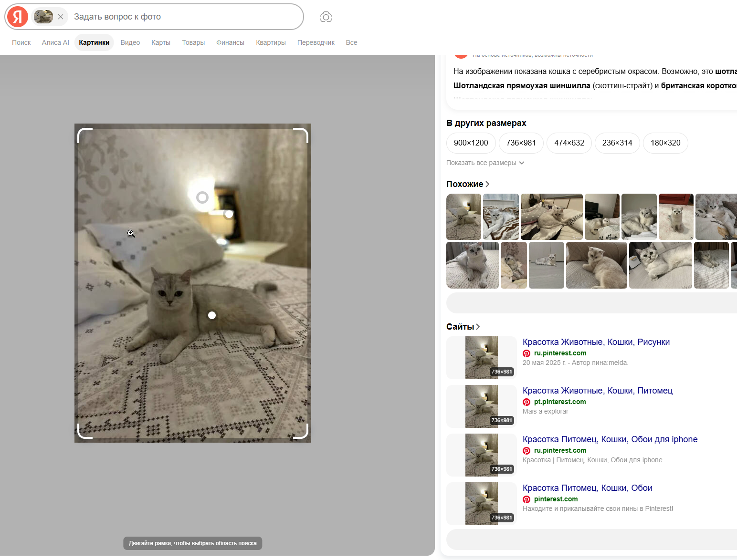Click the hint "Двигайте рамки, чтобы выбрать область поиска"
The height and width of the screenshot is (560, 737).
tap(193, 543)
